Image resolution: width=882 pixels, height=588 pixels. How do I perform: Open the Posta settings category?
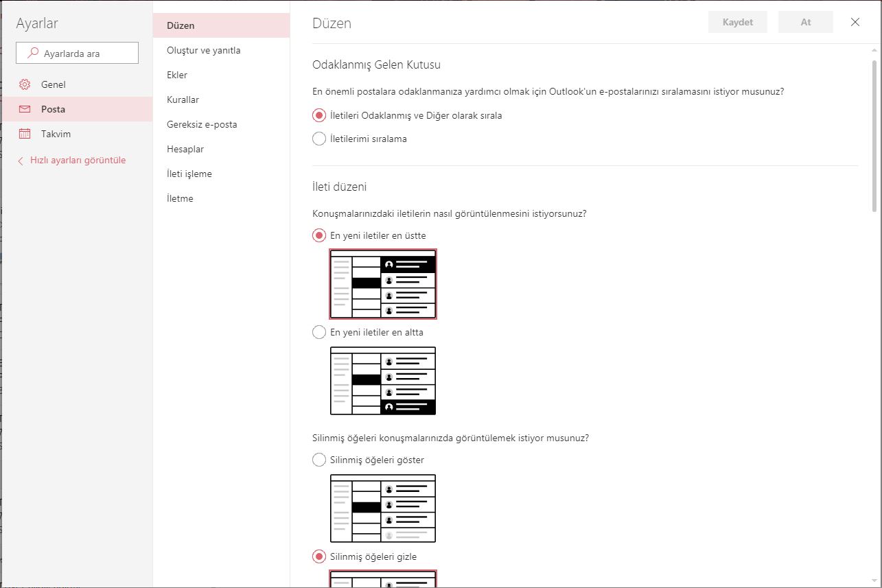coord(77,109)
